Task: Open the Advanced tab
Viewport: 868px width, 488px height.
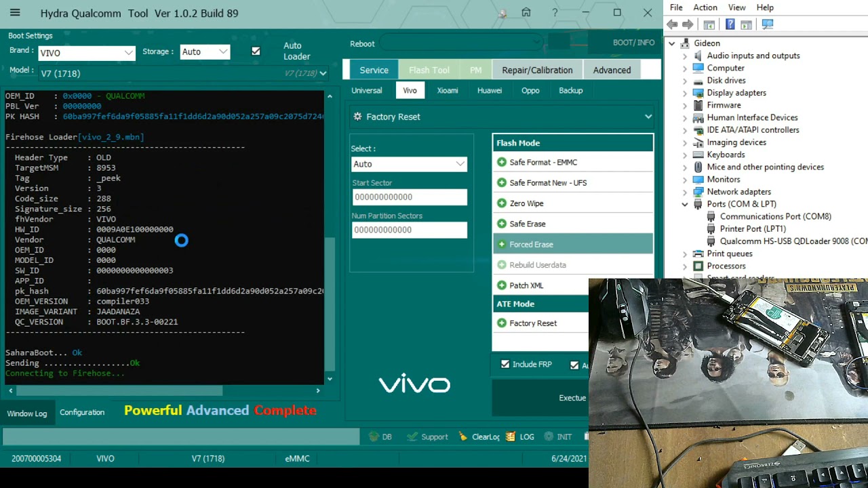Action: [612, 70]
